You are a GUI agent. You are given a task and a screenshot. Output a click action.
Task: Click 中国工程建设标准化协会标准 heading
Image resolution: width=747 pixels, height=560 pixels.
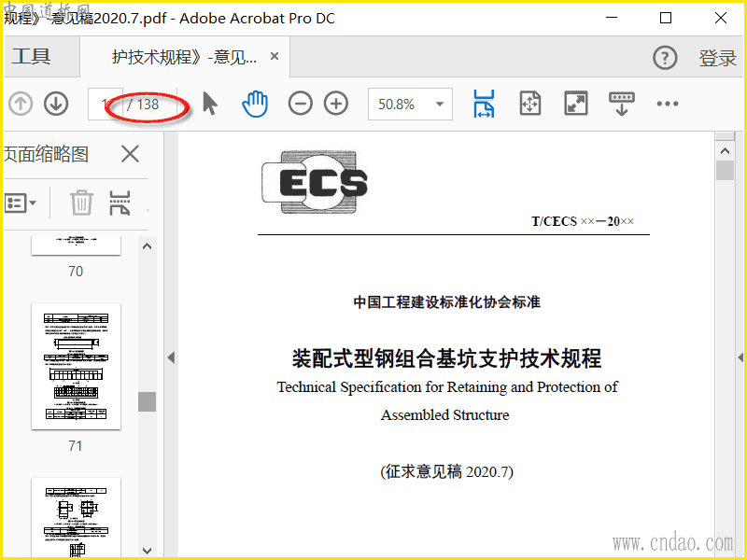coord(447,301)
